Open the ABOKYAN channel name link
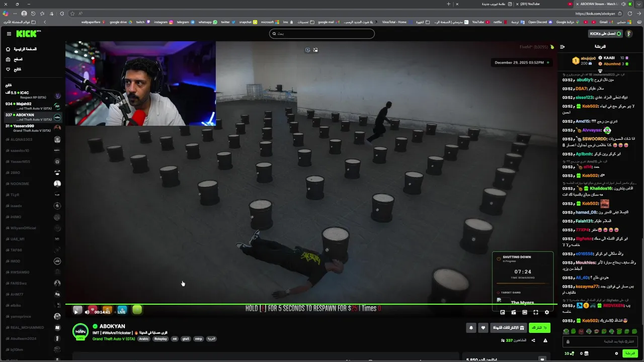644x362 pixels. point(112,326)
